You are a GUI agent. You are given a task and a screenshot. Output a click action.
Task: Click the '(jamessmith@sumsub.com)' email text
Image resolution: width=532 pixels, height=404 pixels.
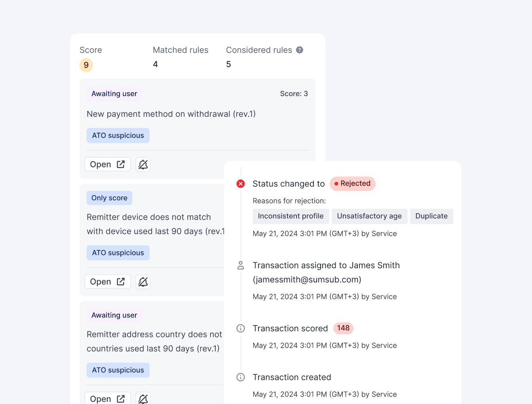[x=307, y=280]
